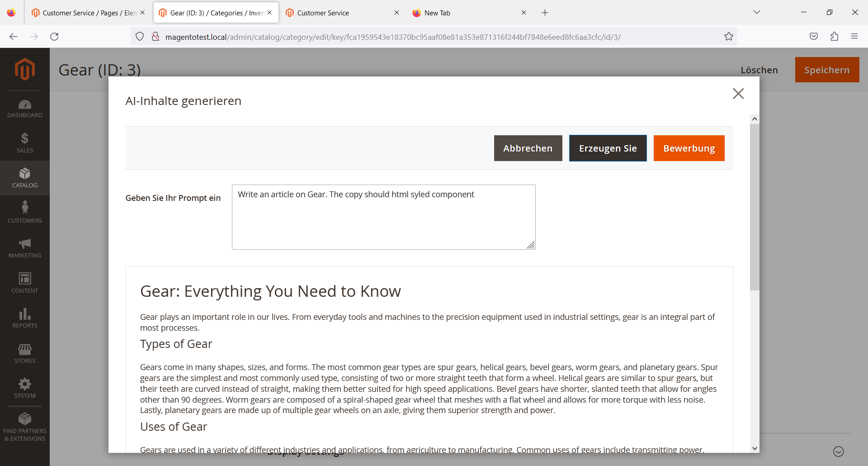Open the Marketing sidebar menu
868x466 pixels.
[24, 247]
